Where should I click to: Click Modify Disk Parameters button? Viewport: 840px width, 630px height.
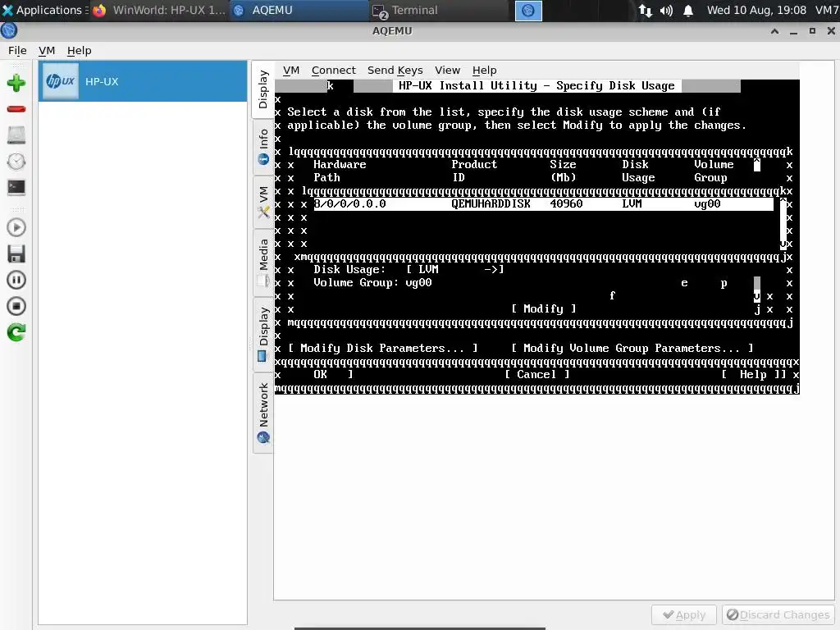(x=382, y=348)
